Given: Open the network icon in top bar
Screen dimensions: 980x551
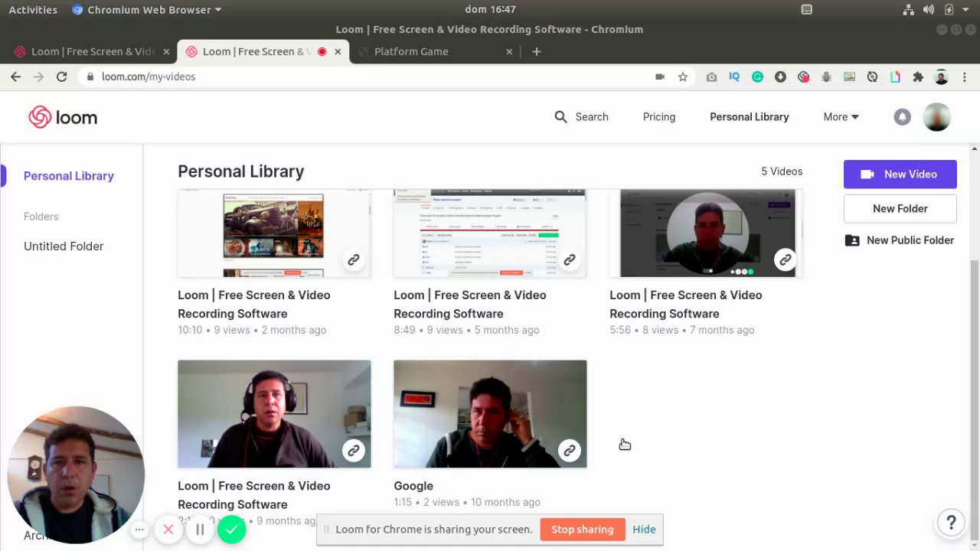Looking at the screenshot, I should point(909,9).
